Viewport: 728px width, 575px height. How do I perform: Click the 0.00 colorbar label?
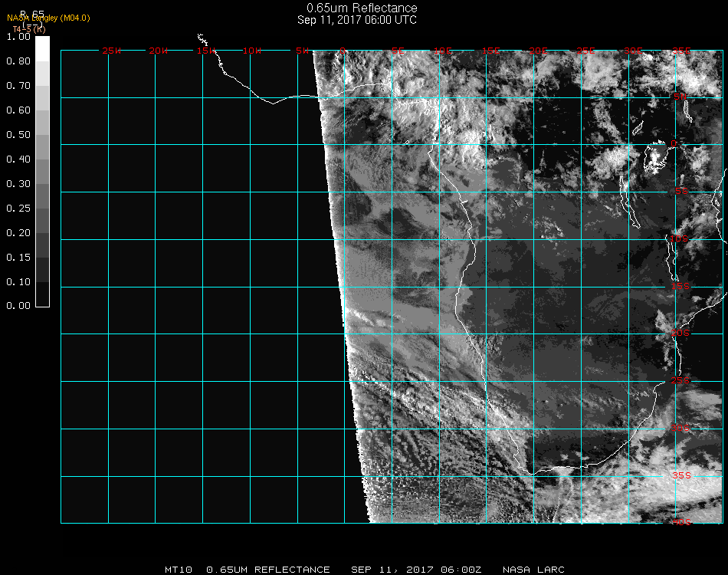pos(18,306)
